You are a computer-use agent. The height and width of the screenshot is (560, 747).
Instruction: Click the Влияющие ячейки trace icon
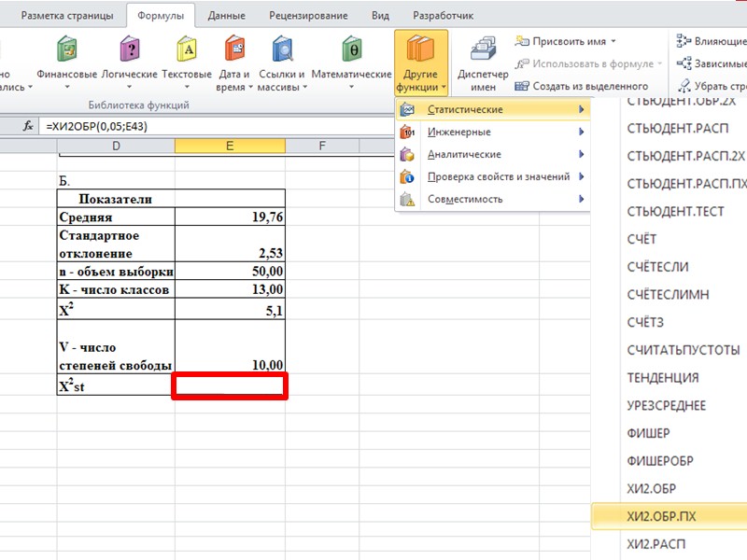point(684,41)
